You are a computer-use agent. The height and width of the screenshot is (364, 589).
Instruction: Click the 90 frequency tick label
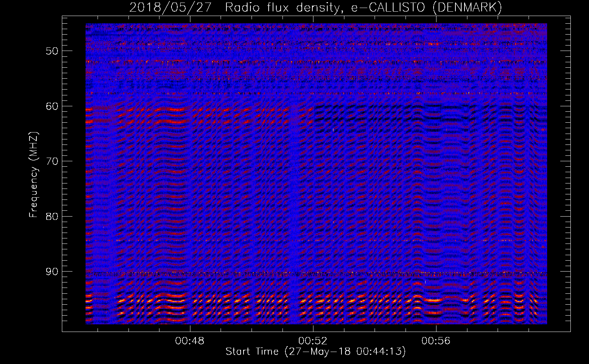(52, 272)
